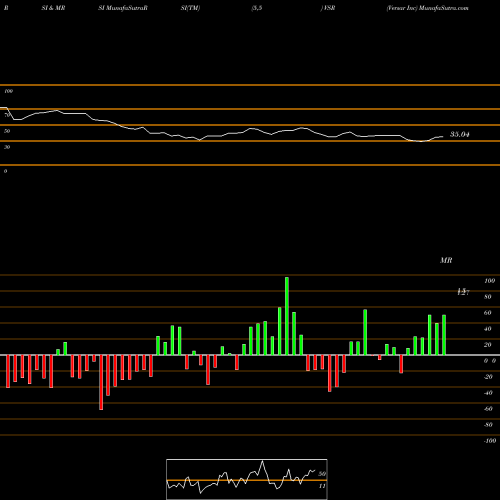The height and width of the screenshot is (500, 500).
Task: Click the 'SI MunafaSutraR' header label
Action: (123, 8)
